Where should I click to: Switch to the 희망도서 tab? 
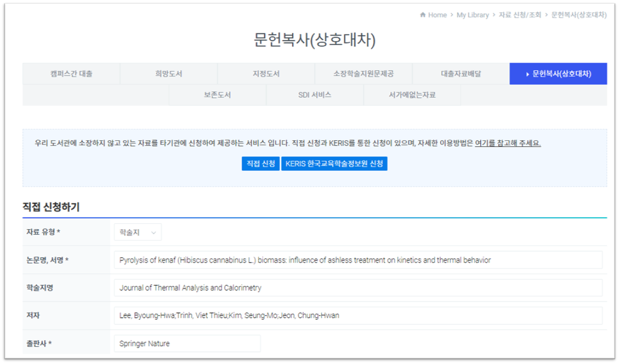click(x=168, y=74)
